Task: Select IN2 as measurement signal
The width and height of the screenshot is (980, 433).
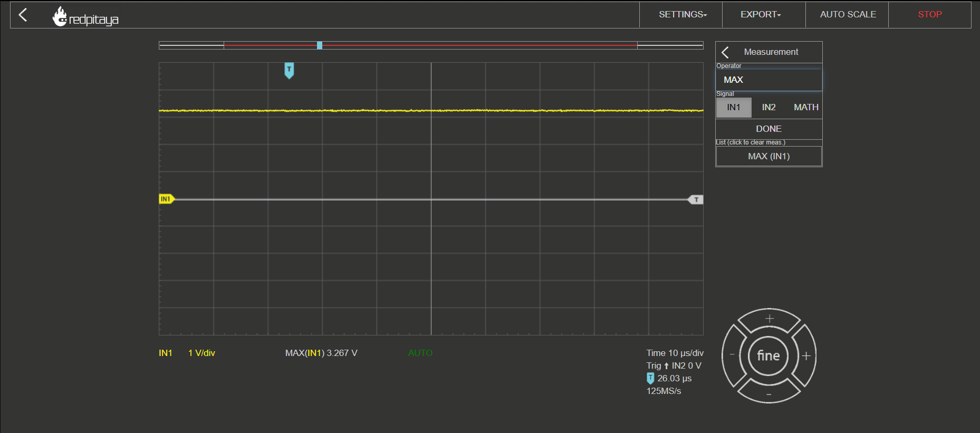Action: coord(769,108)
